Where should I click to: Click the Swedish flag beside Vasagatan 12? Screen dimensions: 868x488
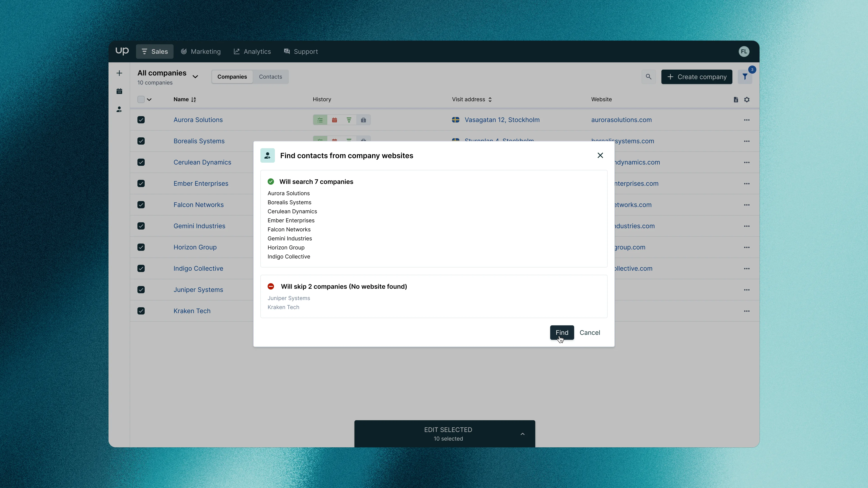[x=455, y=120]
